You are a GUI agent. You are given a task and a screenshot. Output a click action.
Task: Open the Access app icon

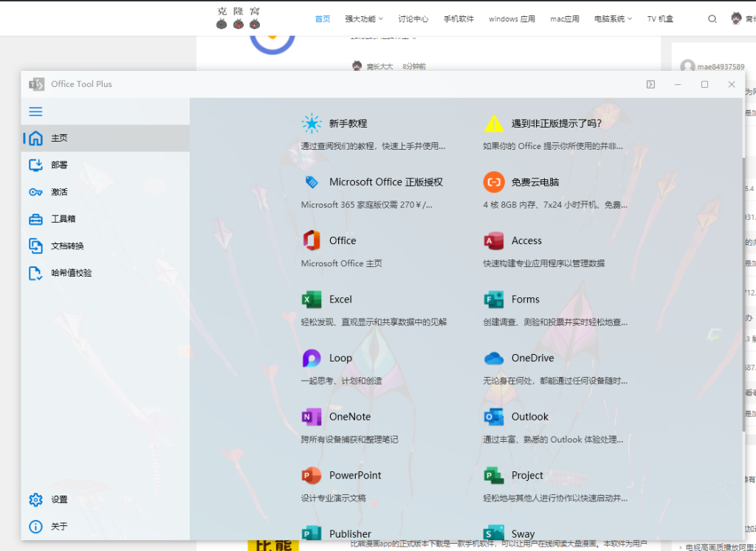494,240
